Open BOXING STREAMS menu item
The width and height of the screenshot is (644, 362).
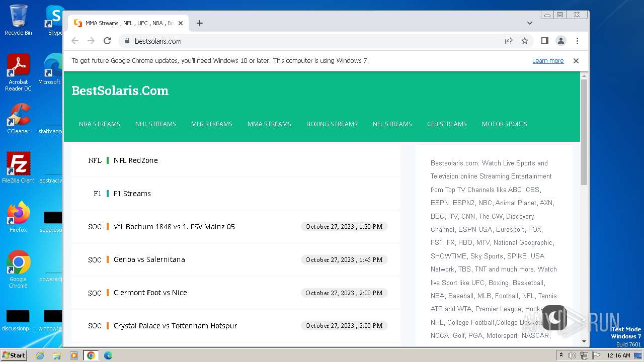(332, 124)
